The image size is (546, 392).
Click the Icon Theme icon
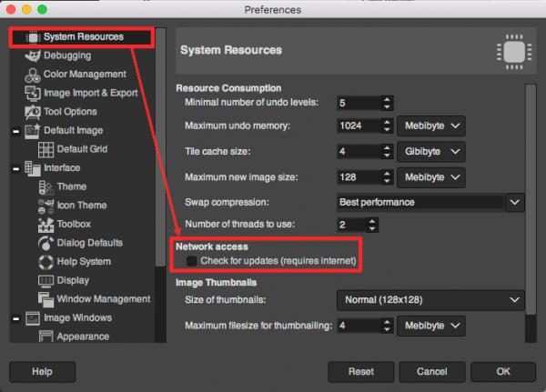pyautogui.click(x=46, y=206)
